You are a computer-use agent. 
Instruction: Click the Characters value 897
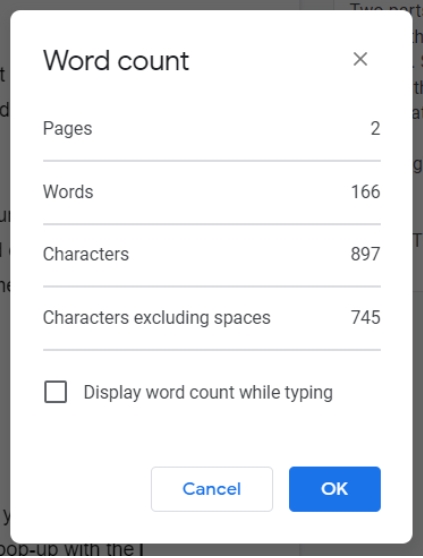[366, 254]
